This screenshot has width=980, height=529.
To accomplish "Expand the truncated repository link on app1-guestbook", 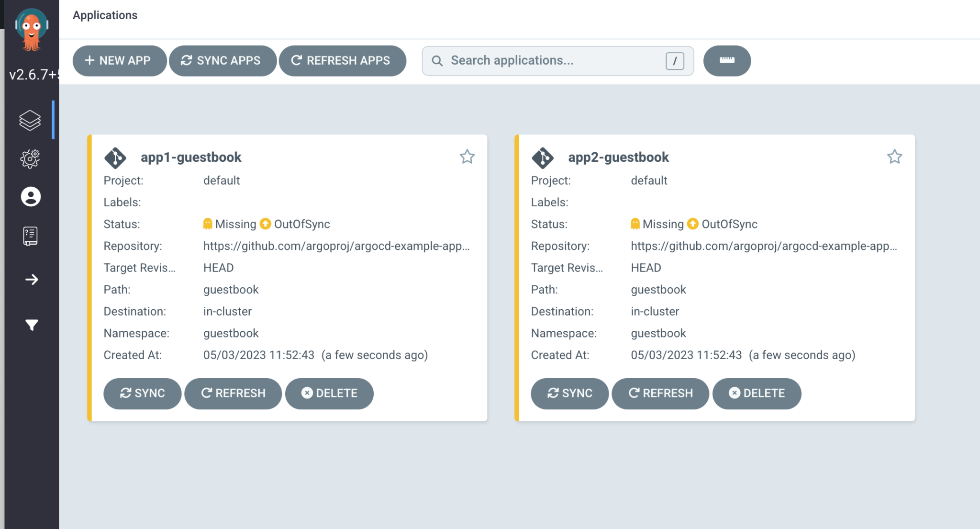I will pyautogui.click(x=336, y=246).
